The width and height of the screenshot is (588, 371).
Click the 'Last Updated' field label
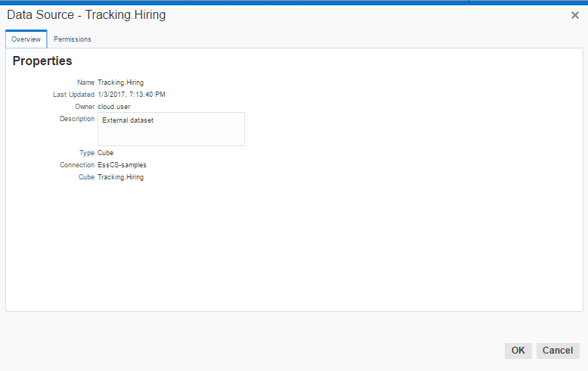[x=73, y=95]
